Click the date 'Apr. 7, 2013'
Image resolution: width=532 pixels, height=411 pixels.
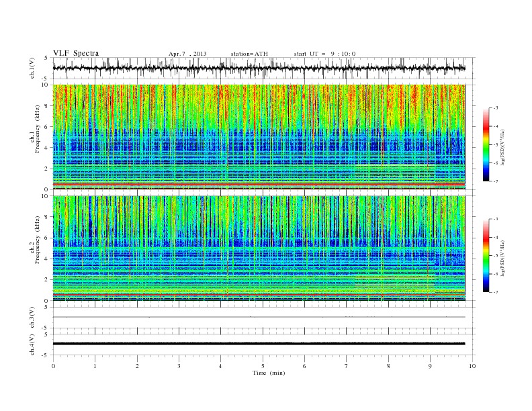point(187,54)
